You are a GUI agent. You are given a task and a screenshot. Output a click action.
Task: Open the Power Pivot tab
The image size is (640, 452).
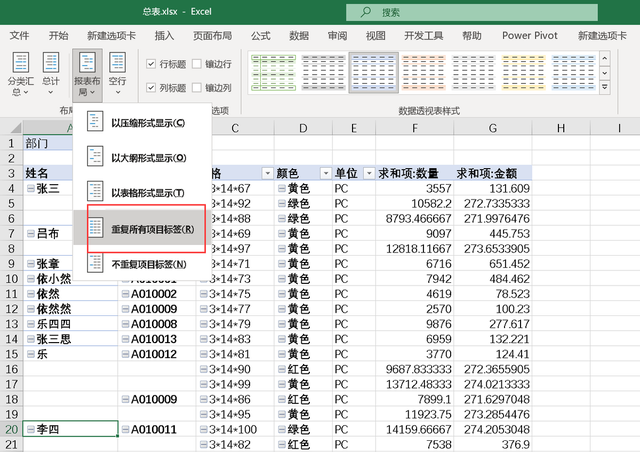click(529, 36)
